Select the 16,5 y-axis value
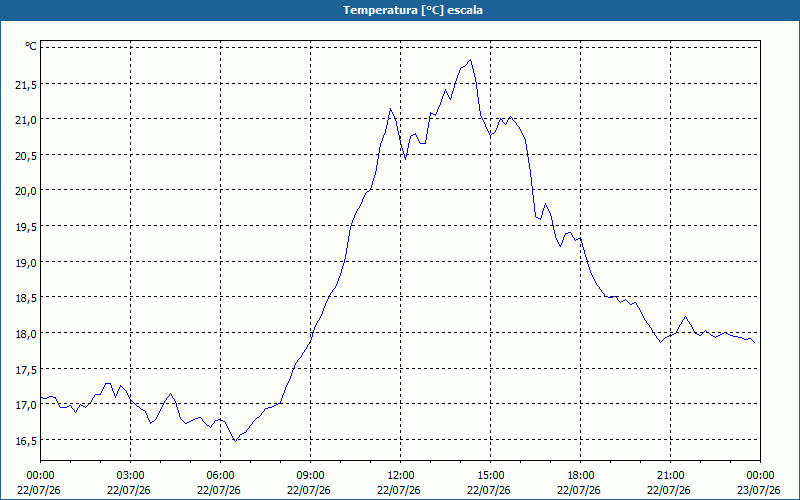The width and height of the screenshot is (800, 500). coord(26,441)
